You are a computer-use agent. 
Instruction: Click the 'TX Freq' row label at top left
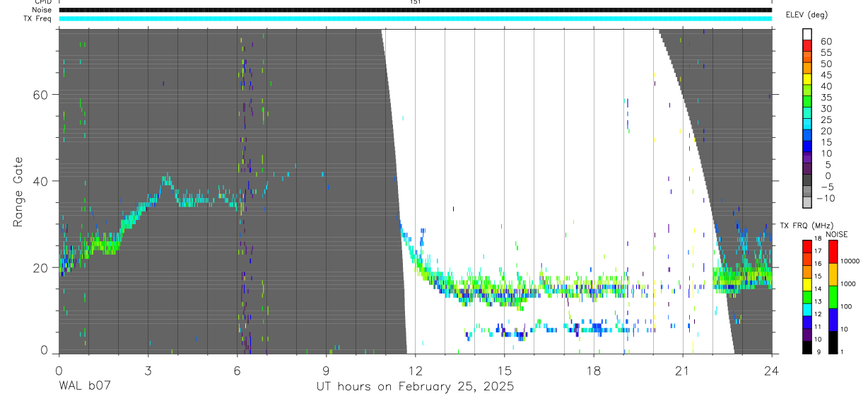pyautogui.click(x=37, y=18)
